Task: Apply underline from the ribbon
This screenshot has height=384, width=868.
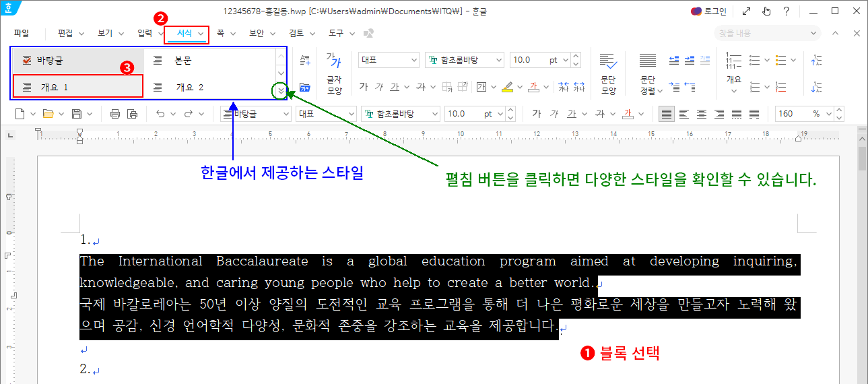Action: click(x=395, y=86)
